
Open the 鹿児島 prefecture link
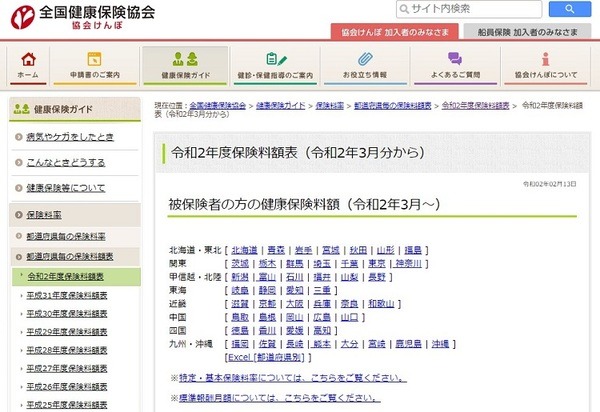click(x=408, y=344)
